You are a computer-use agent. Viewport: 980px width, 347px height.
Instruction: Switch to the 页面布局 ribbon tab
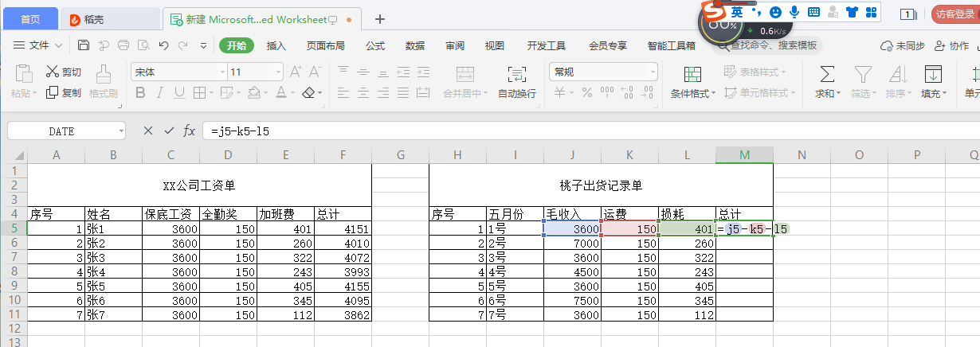(326, 45)
